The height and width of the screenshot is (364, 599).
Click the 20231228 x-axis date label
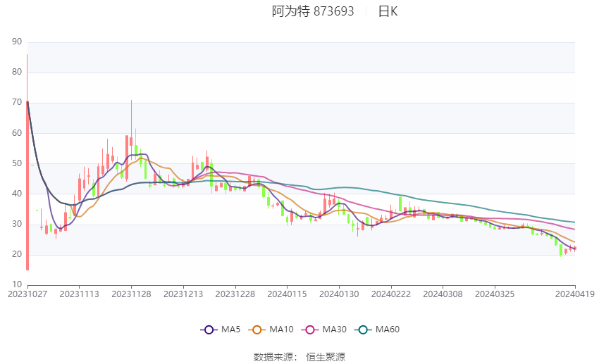click(x=235, y=294)
